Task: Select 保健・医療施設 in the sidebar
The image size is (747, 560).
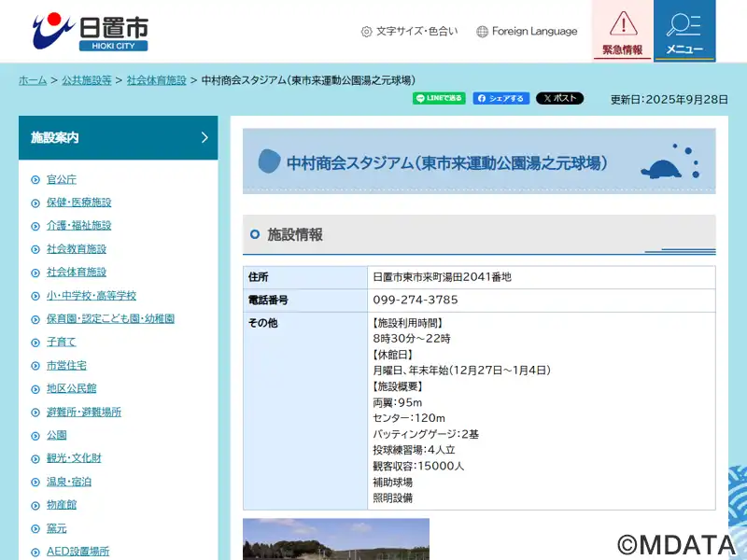Action: pos(78,203)
